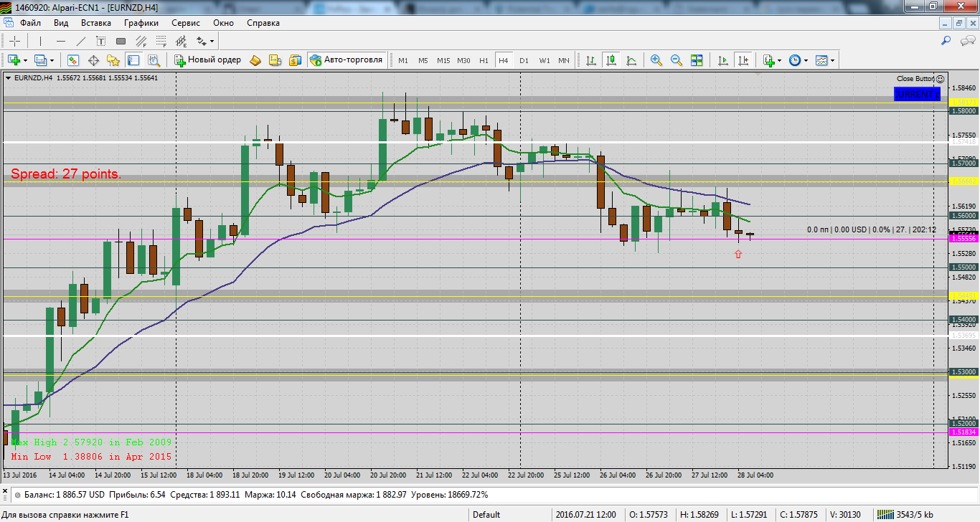
Task: Zoom out of the chart
Action: (677, 60)
